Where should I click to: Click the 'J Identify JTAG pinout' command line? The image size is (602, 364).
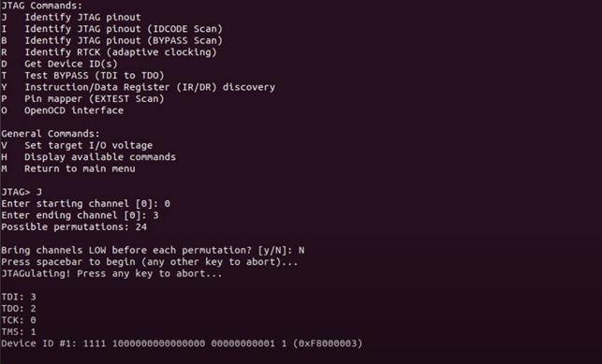tap(71, 17)
